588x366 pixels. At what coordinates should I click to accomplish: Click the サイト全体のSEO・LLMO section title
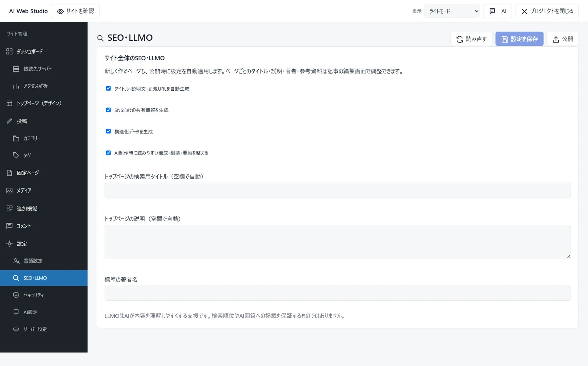[x=135, y=58]
